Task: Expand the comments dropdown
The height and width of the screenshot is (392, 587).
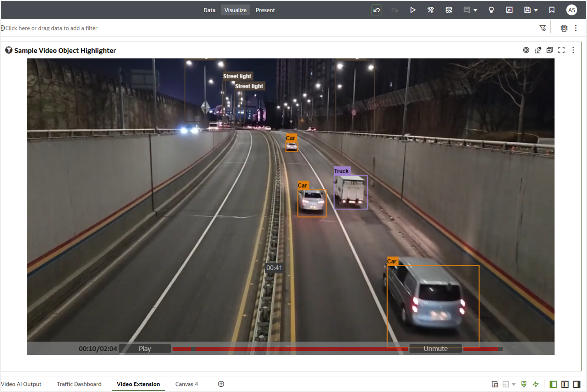Action: click(x=475, y=10)
